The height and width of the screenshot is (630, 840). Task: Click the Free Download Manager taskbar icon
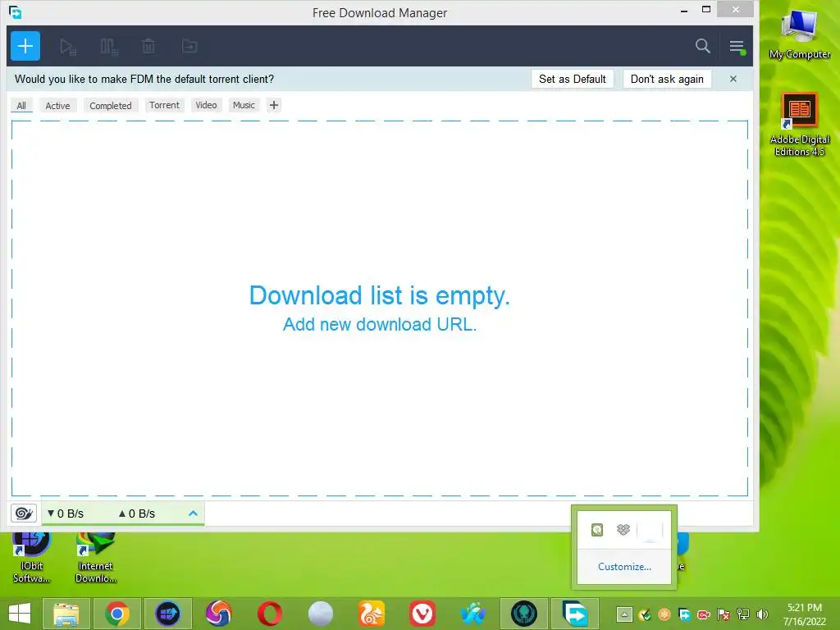[575, 614]
